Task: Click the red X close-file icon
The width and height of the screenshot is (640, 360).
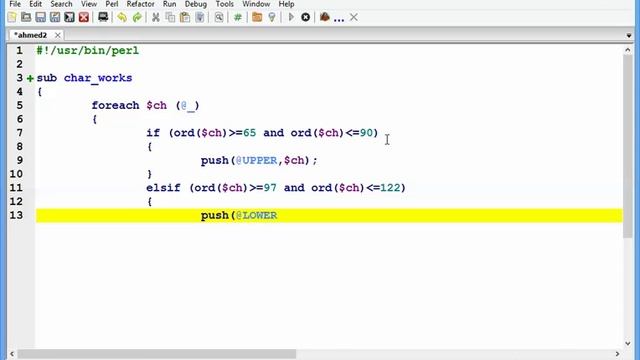Action: tap(84, 17)
